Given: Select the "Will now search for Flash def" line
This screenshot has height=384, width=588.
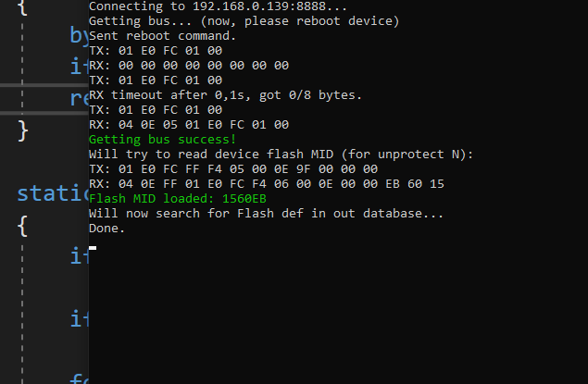Looking at the screenshot, I should [x=266, y=213].
